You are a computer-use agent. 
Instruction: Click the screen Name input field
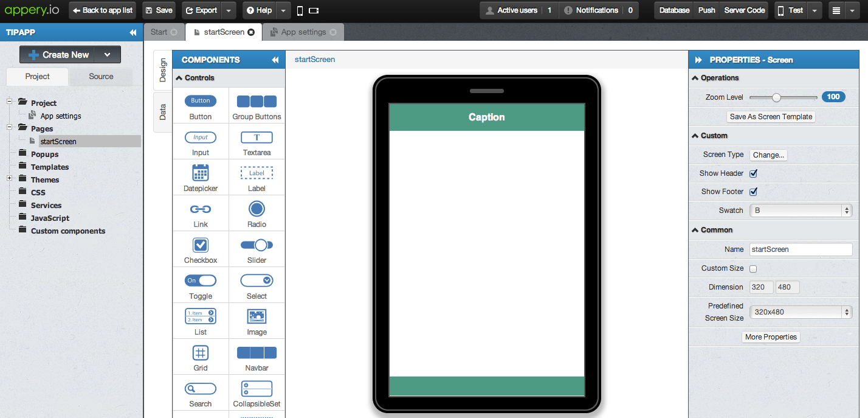pyautogui.click(x=801, y=249)
